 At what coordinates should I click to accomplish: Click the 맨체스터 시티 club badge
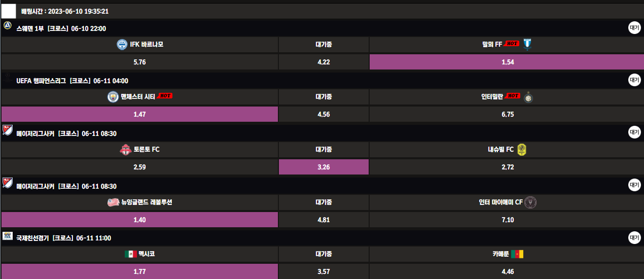(112, 96)
